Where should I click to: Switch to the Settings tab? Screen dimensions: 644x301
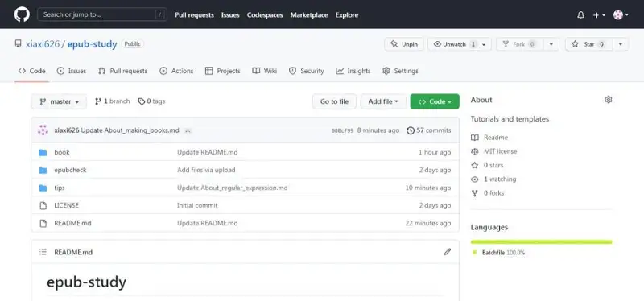[x=400, y=71]
